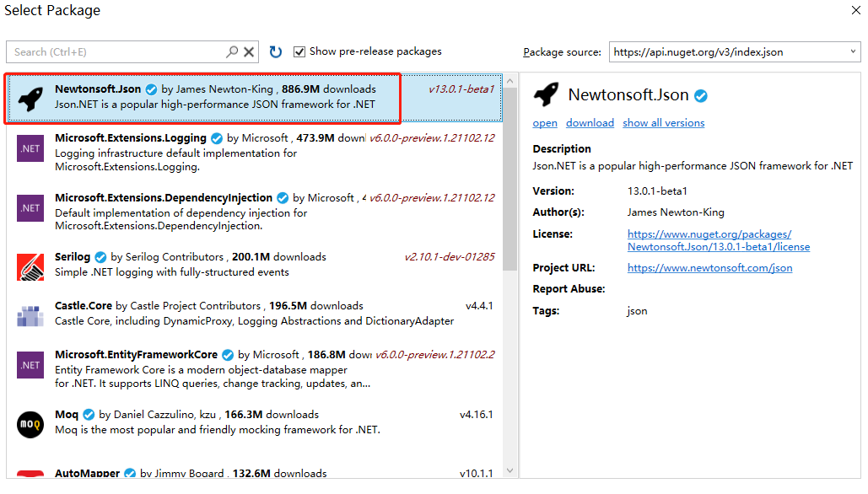The image size is (868, 494).
Task: Click version v13.0.1-beta1 in list
Action: point(461,89)
